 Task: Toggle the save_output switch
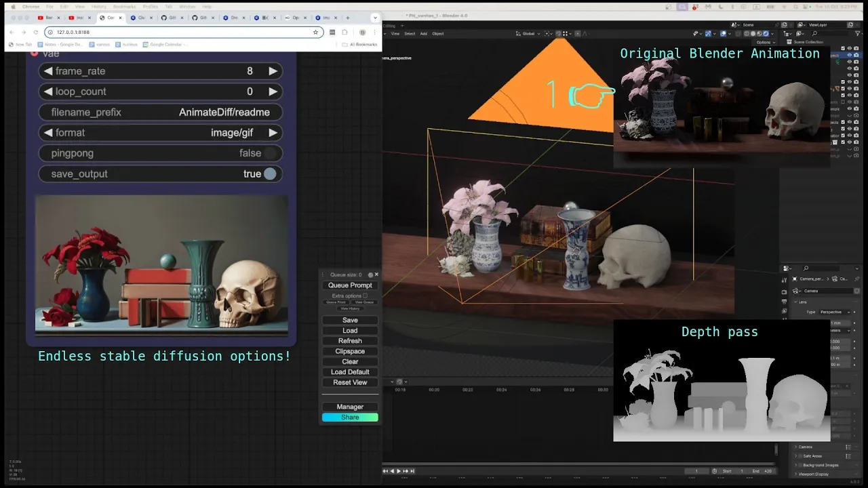270,174
